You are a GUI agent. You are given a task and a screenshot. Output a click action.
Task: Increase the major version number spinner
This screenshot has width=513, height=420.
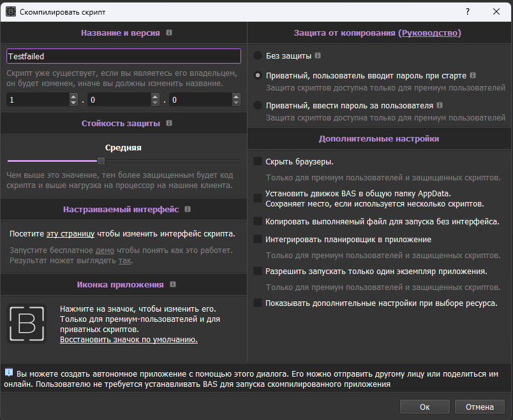[73, 97]
